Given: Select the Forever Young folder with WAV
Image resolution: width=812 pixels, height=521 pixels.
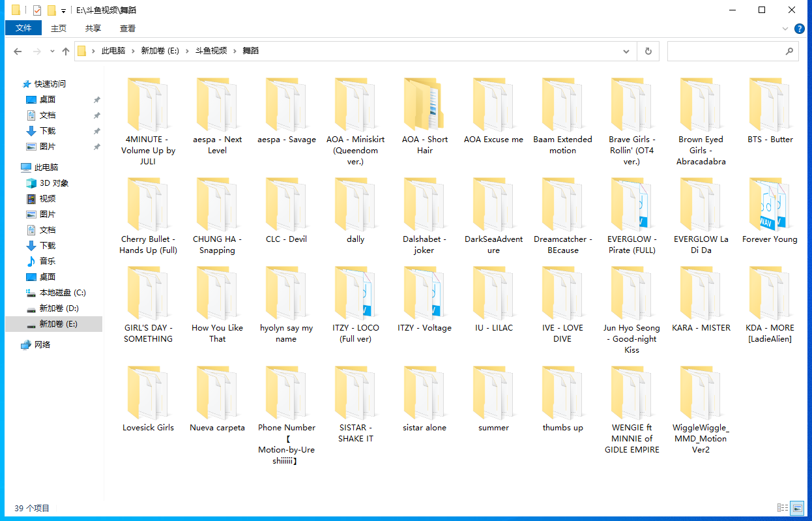Looking at the screenshot, I should tap(770, 211).
